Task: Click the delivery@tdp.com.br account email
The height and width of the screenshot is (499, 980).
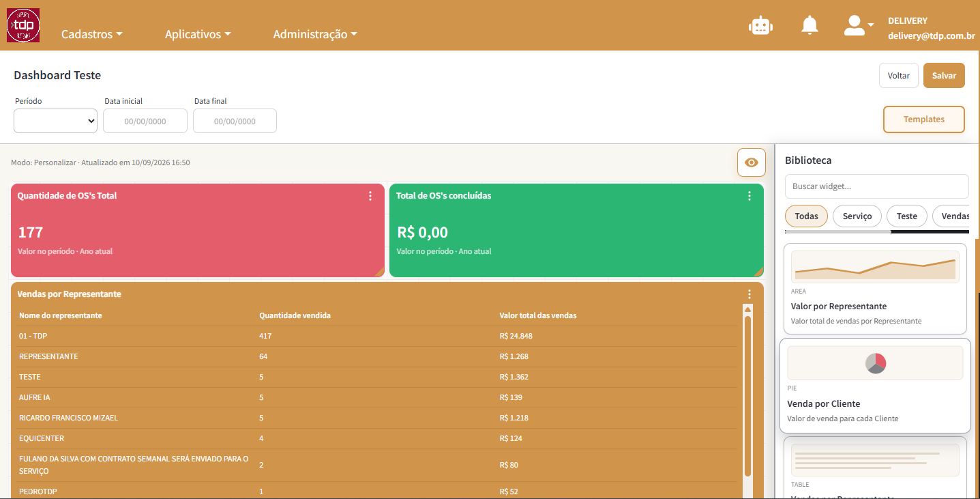Action: (x=932, y=36)
